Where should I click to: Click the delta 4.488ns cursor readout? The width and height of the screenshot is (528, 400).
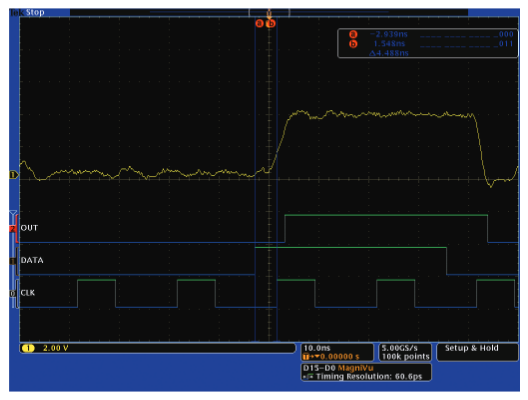(x=389, y=53)
